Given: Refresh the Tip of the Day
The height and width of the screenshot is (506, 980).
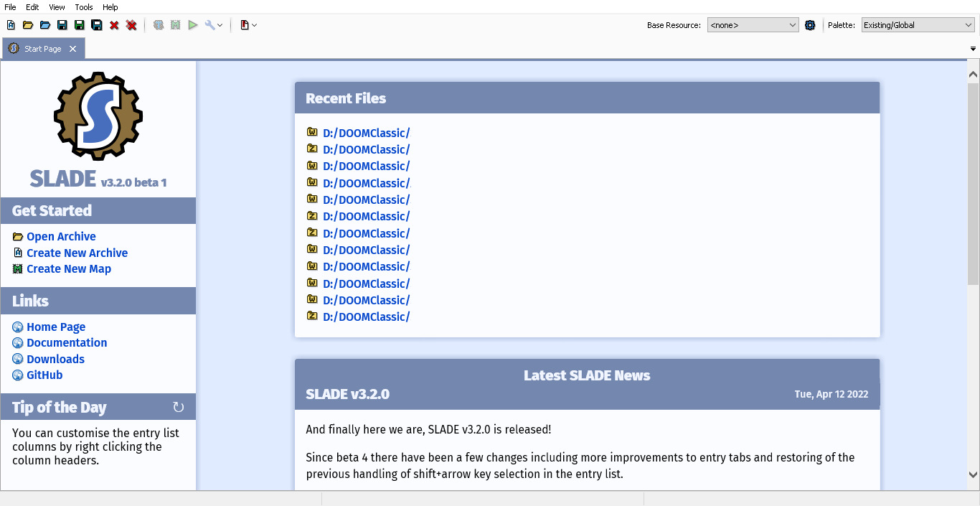Looking at the screenshot, I should (179, 408).
